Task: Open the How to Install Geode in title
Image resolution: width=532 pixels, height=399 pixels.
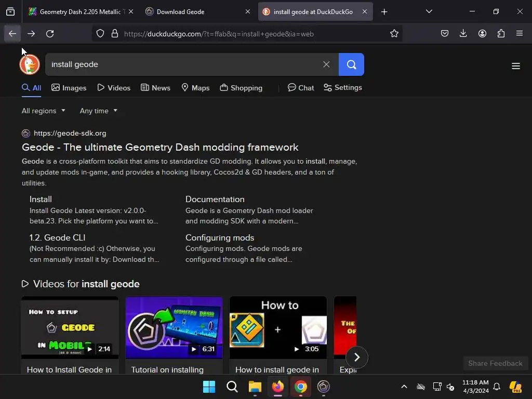Action: click(69, 370)
